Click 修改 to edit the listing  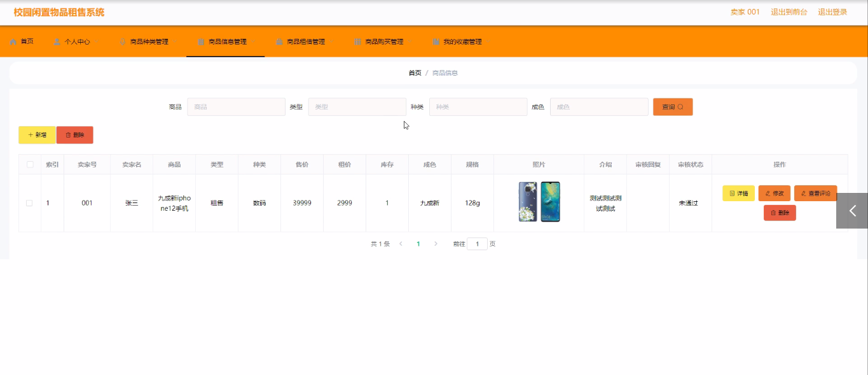click(x=774, y=194)
